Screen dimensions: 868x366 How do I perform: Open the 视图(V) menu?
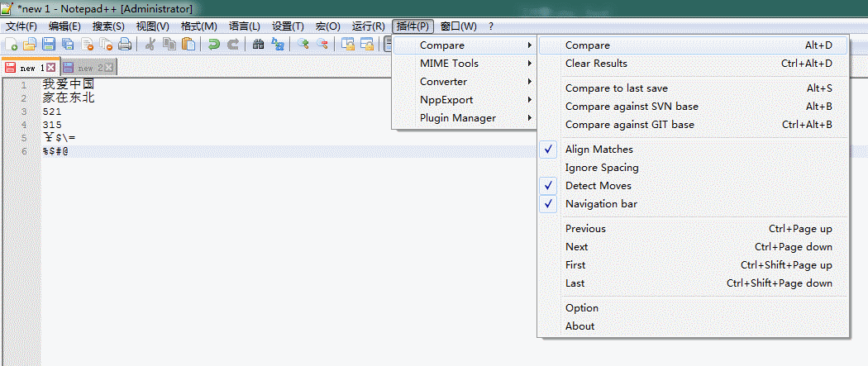pyautogui.click(x=153, y=26)
